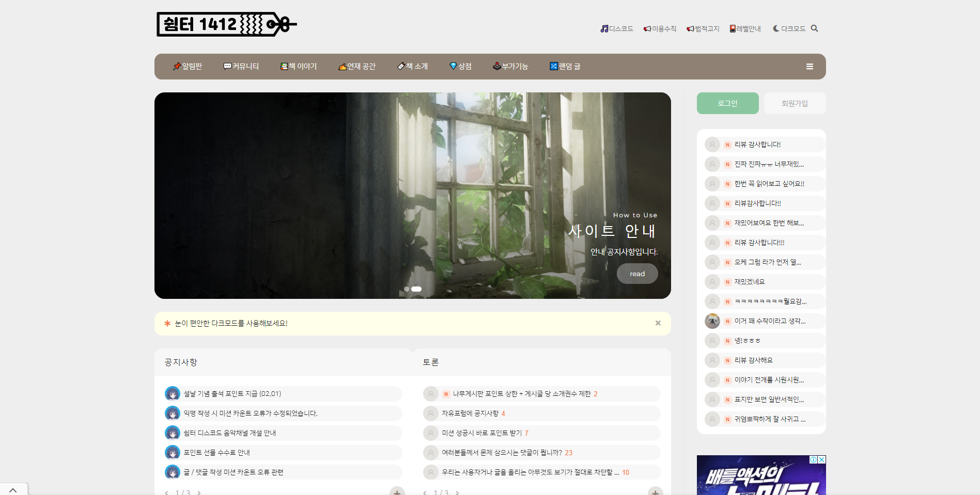This screenshot has height=495, width=980.
Task: Select the active second banner slide dot
Action: [x=416, y=289]
